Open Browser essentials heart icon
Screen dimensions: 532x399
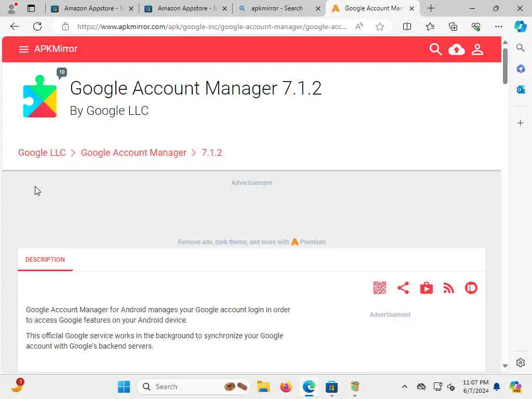[476, 26]
